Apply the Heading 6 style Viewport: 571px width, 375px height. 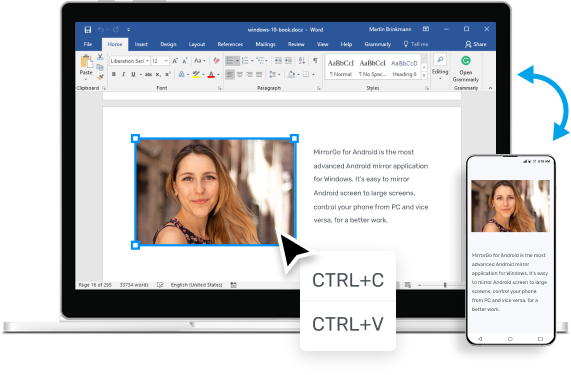[404, 68]
